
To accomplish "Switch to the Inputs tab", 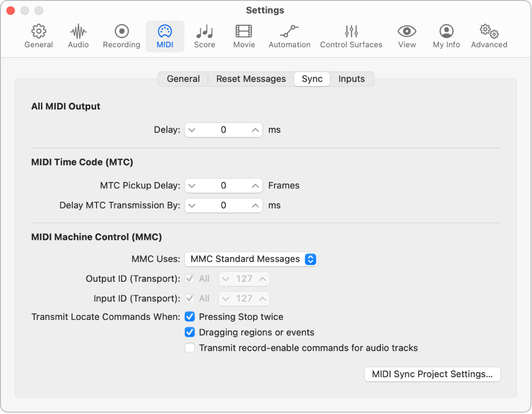I will (x=351, y=79).
